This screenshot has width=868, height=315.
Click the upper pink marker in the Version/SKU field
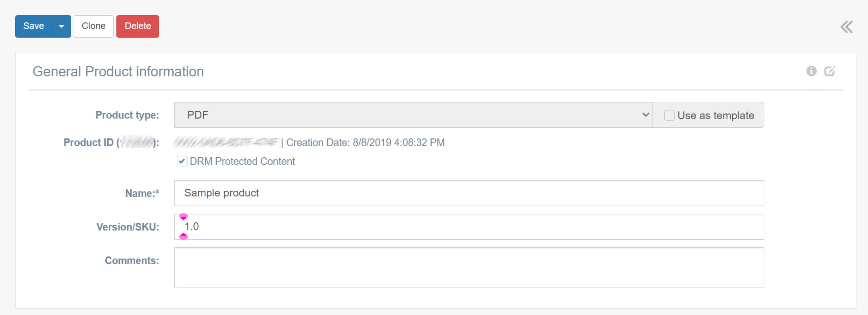(183, 217)
